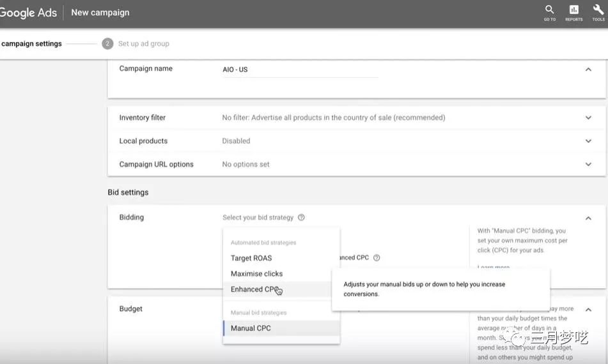Click the Campaign name text field
The width and height of the screenshot is (608, 364).
coord(299,70)
